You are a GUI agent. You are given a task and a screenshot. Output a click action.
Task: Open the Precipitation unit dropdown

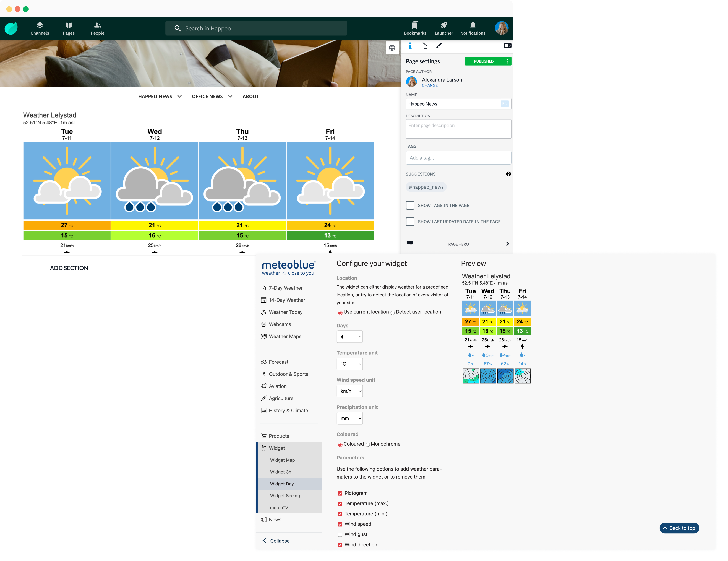349,418
